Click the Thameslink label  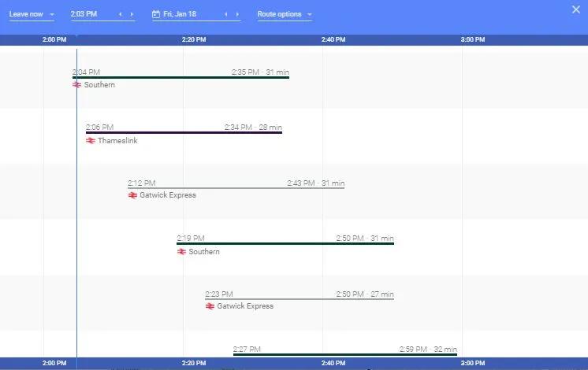coord(117,140)
